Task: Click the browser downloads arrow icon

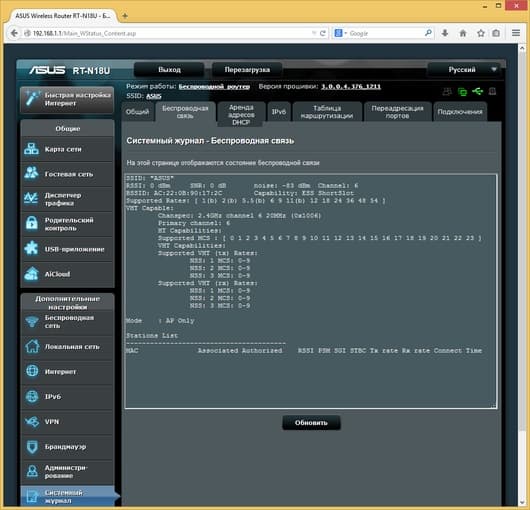Action: point(445,33)
